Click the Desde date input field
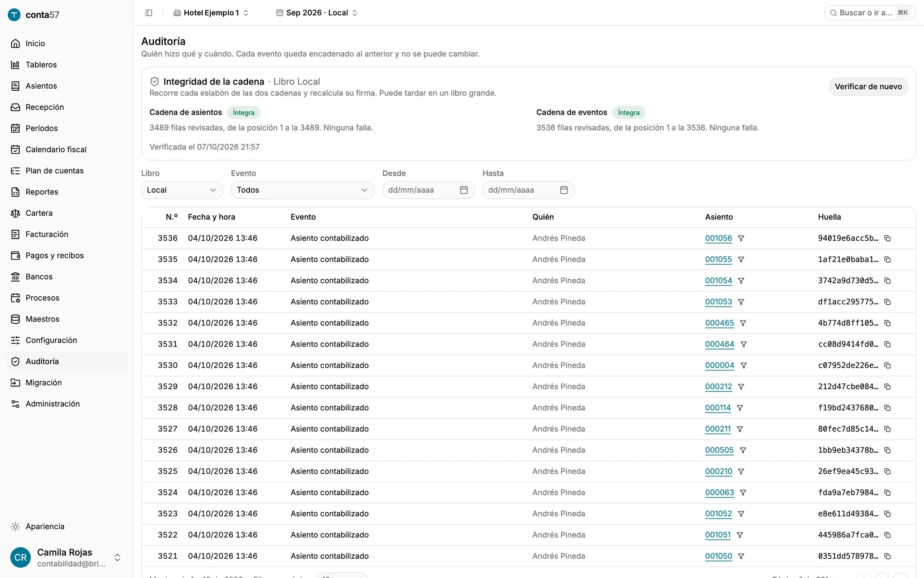The height and width of the screenshot is (578, 924). pos(428,190)
